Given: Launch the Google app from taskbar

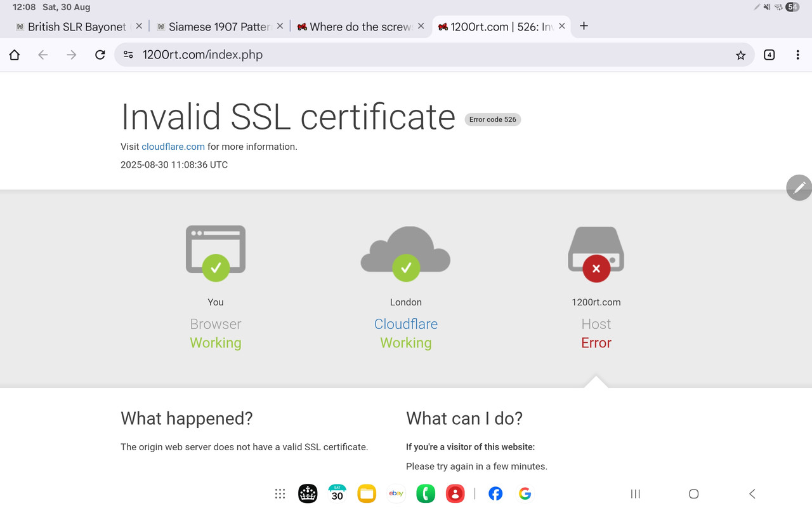Looking at the screenshot, I should [x=525, y=493].
